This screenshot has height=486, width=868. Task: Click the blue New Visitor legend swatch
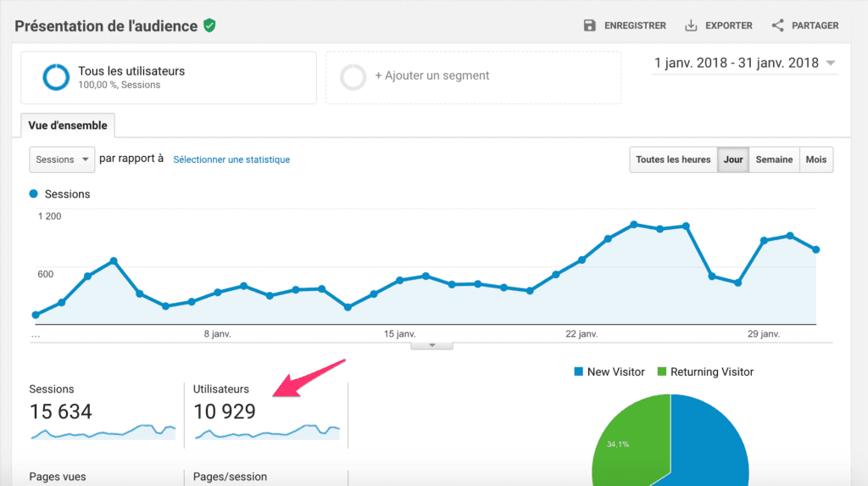pos(578,371)
